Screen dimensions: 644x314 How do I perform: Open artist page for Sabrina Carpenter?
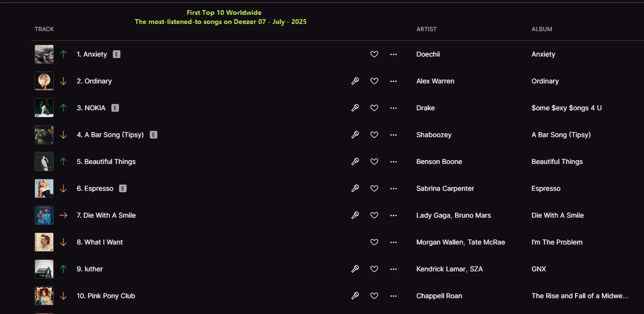pyautogui.click(x=445, y=188)
